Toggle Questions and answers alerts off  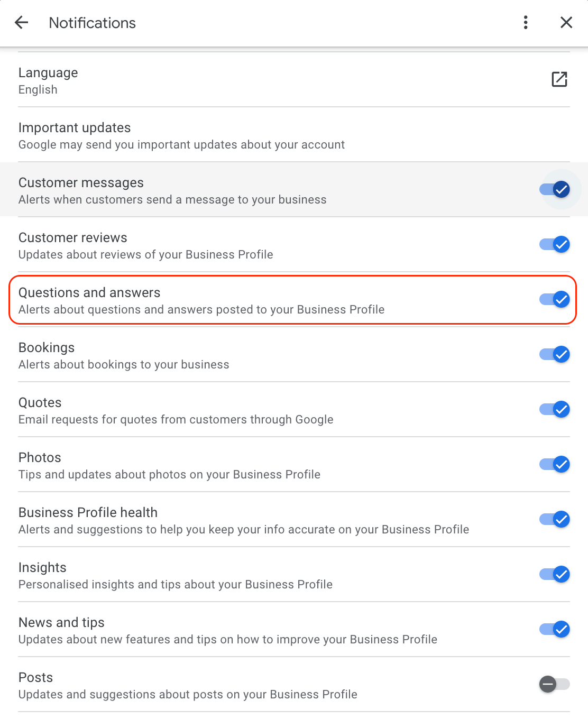point(555,299)
